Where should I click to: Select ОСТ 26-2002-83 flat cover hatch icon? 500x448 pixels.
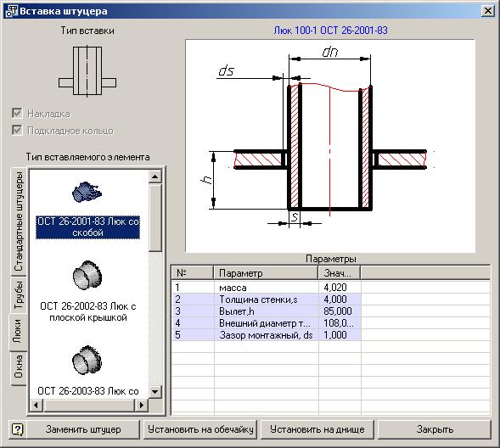87,275
